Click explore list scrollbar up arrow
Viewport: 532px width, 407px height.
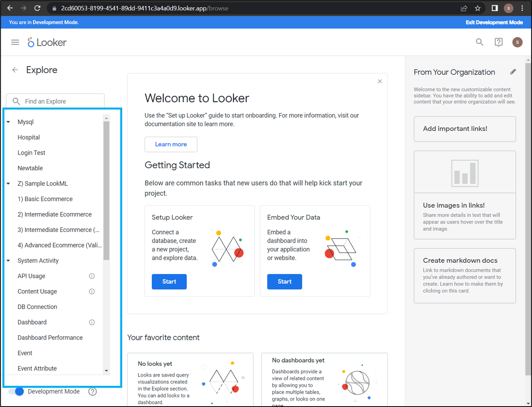tap(106, 118)
